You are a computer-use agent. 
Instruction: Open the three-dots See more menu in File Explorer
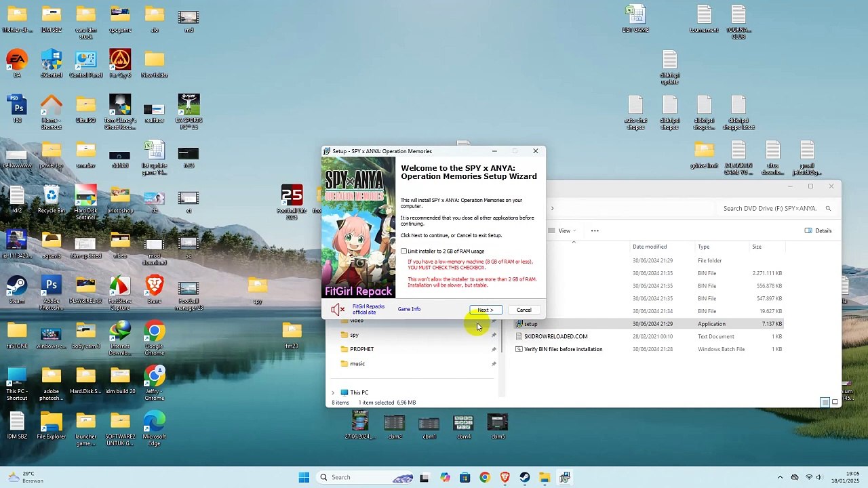click(595, 230)
